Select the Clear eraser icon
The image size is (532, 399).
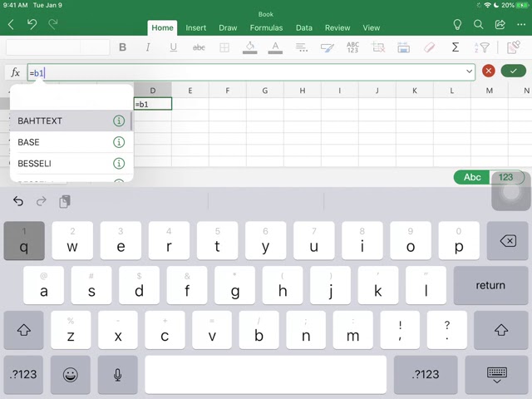pos(429,47)
